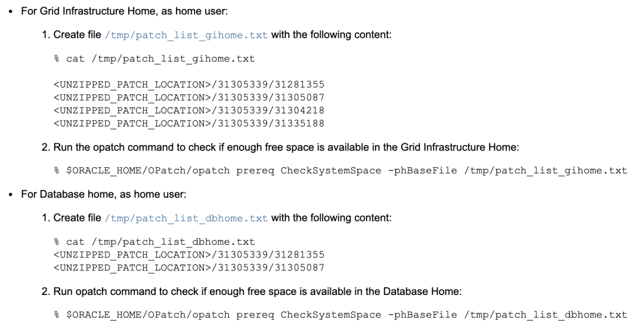Click the 'cat /tmp/patch_list_dbhome.txt' command line

point(154,242)
